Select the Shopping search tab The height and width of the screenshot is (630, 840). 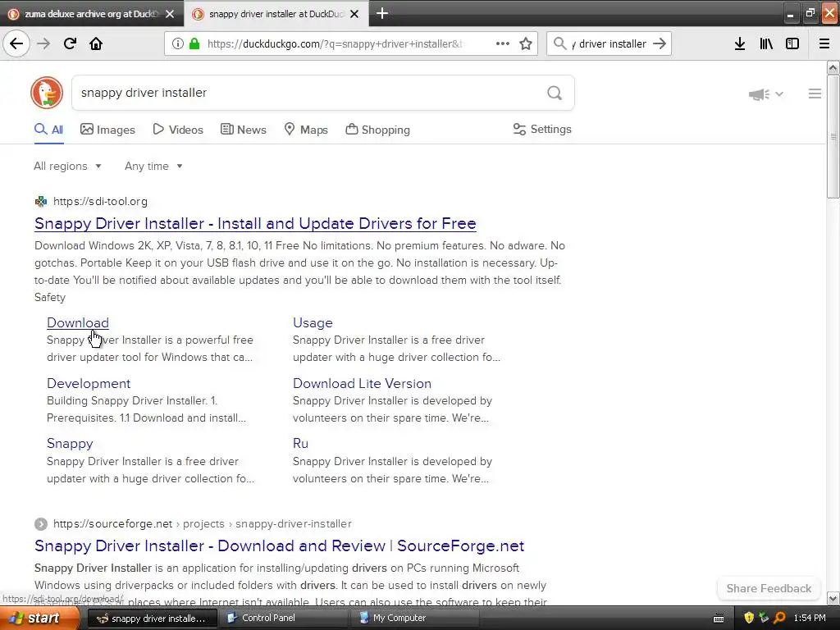(377, 130)
